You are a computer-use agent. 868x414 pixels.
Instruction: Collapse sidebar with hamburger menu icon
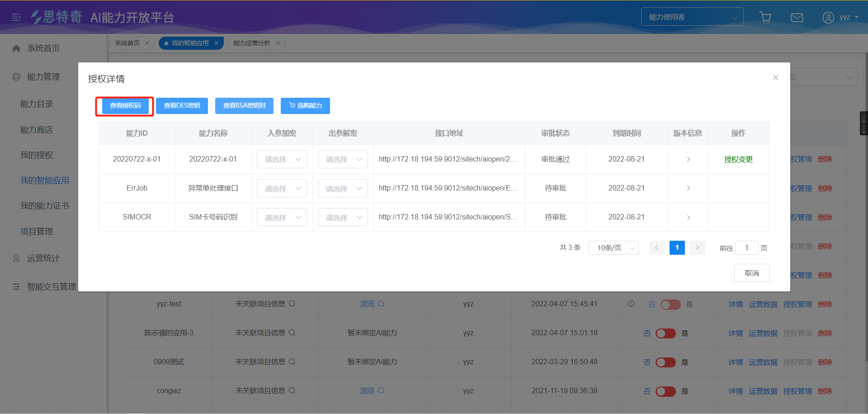tap(16, 18)
